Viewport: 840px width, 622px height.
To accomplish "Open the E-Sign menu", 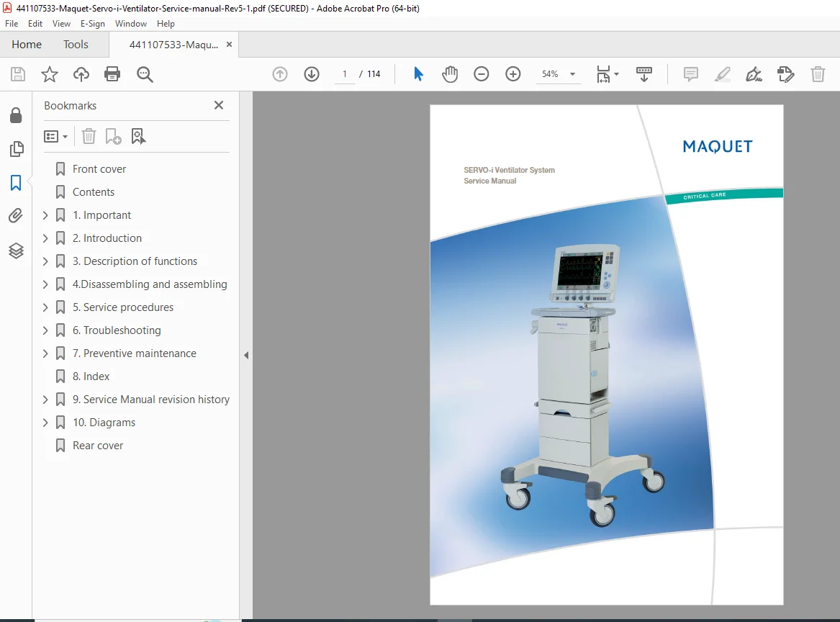I will [x=93, y=24].
